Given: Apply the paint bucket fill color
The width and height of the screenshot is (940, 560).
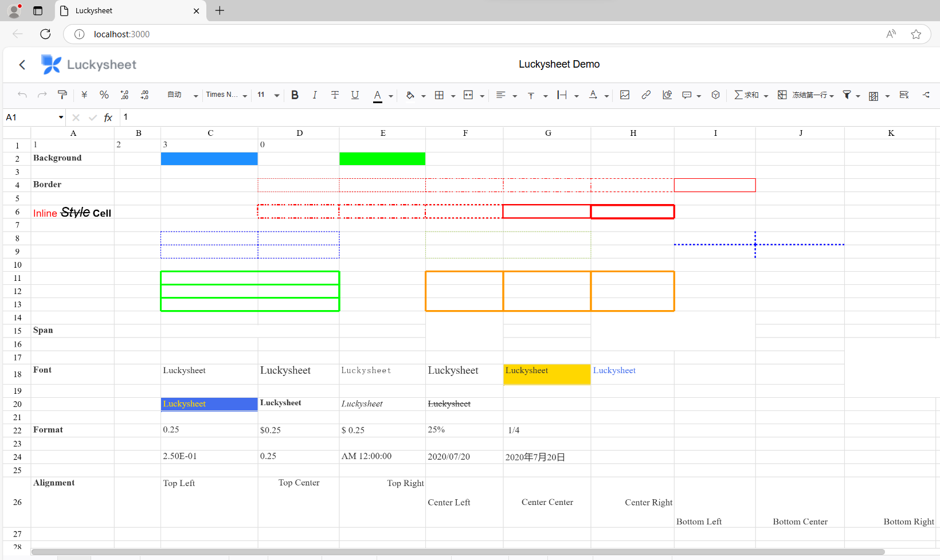Looking at the screenshot, I should tap(410, 95).
